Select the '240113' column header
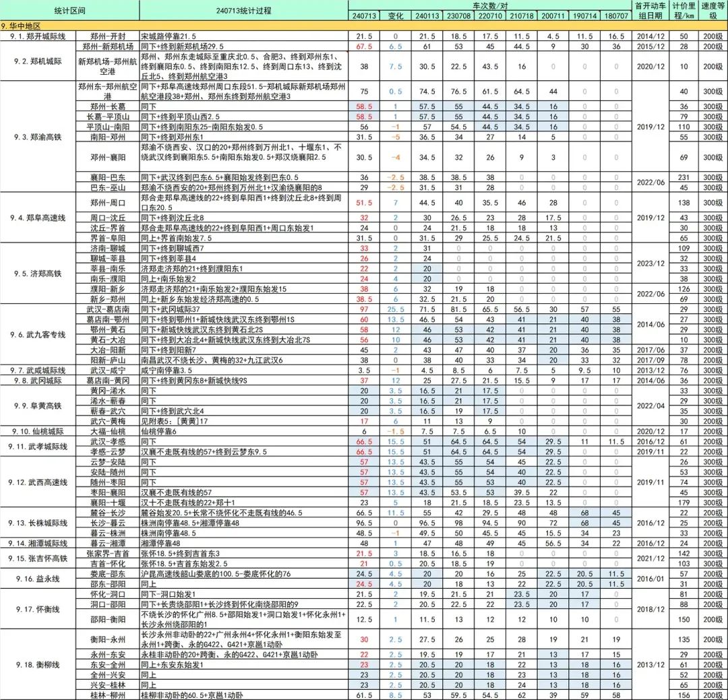 427,15
